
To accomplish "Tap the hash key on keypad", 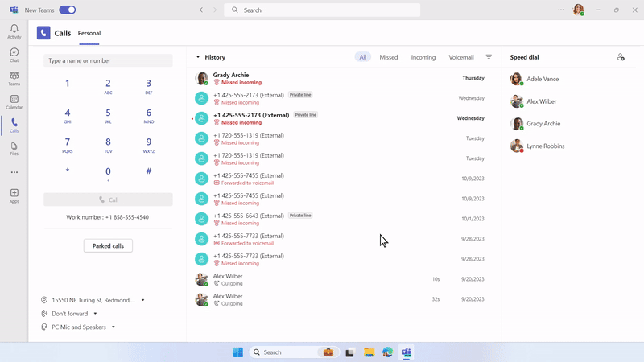I will (149, 171).
